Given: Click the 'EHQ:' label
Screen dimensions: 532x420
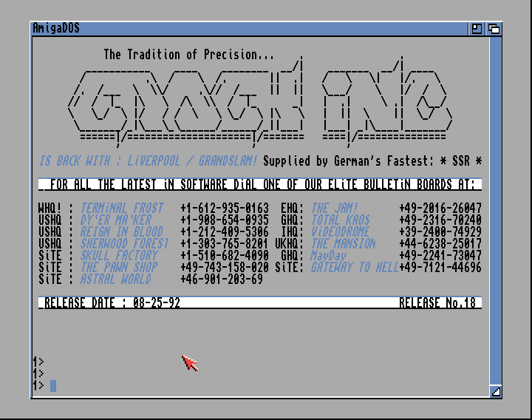Looking at the screenshot, I should tap(293, 208).
